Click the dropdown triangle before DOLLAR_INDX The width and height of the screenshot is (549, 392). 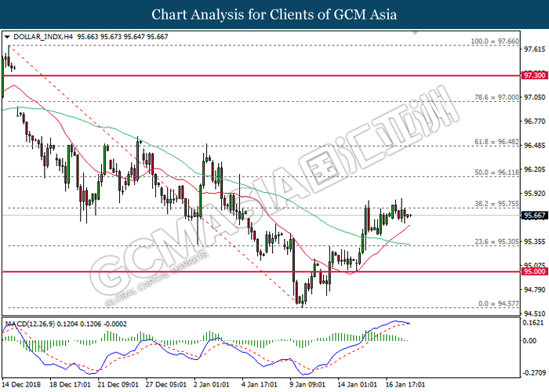click(7, 37)
